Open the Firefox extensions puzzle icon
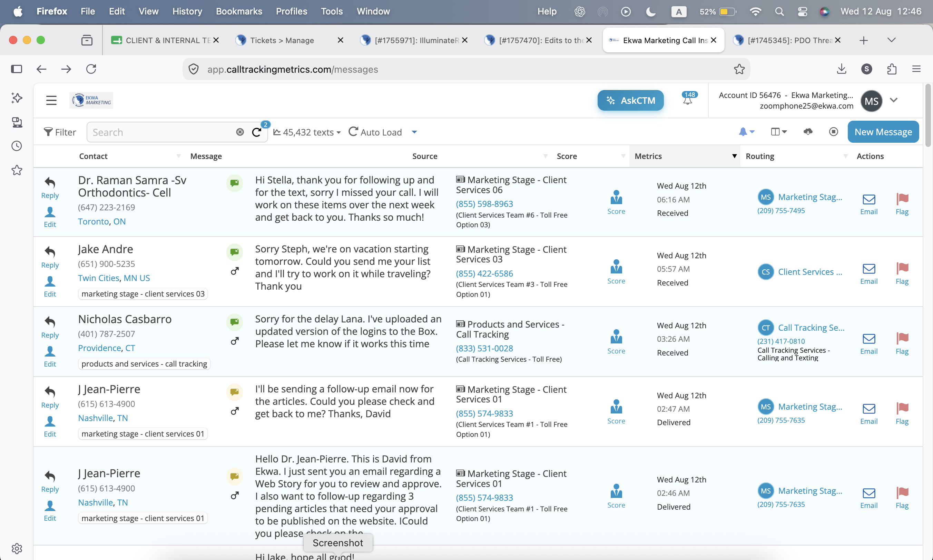Image resolution: width=933 pixels, height=560 pixels. coord(892,69)
